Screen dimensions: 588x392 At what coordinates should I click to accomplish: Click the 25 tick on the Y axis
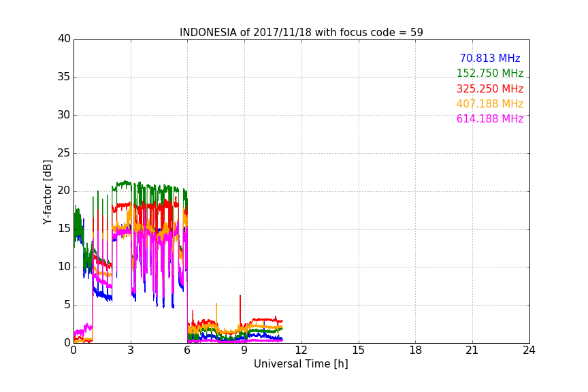pyautogui.click(x=64, y=152)
